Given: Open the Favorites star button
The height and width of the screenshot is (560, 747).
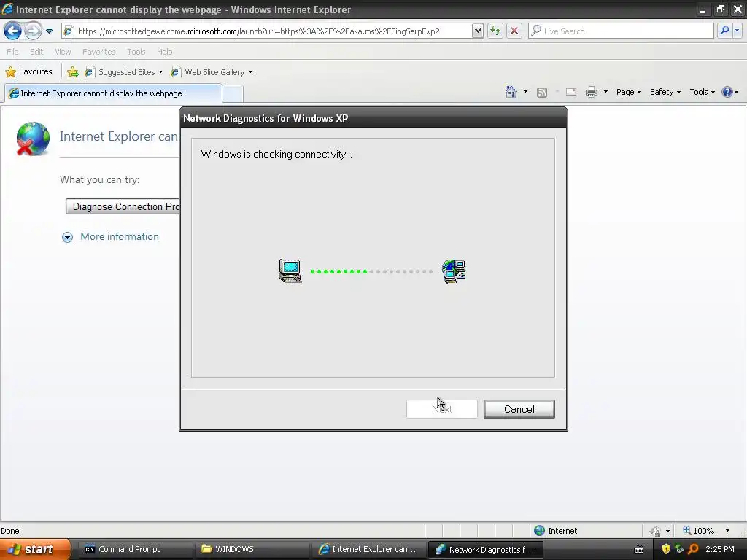Looking at the screenshot, I should click(x=28, y=72).
